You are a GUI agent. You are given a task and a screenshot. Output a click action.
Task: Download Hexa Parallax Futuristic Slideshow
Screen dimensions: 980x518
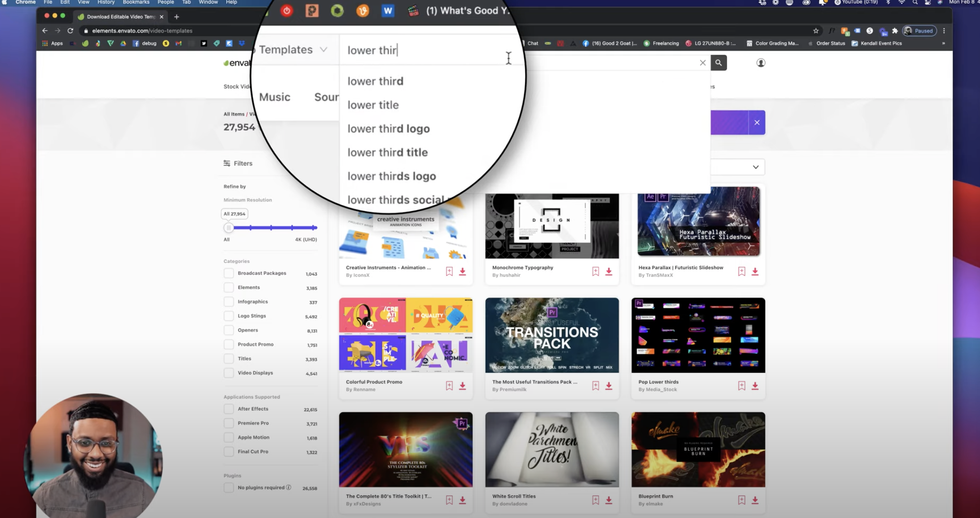tap(755, 271)
